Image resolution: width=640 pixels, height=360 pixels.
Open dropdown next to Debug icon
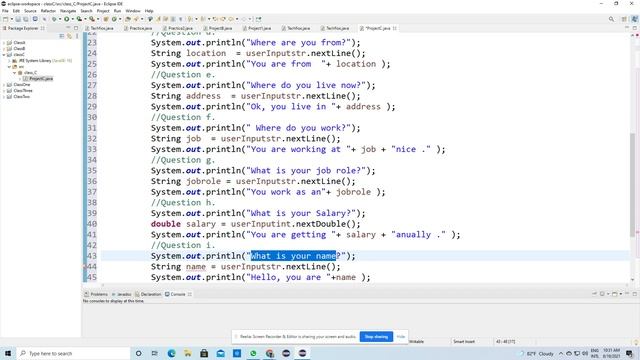click(x=60, y=19)
